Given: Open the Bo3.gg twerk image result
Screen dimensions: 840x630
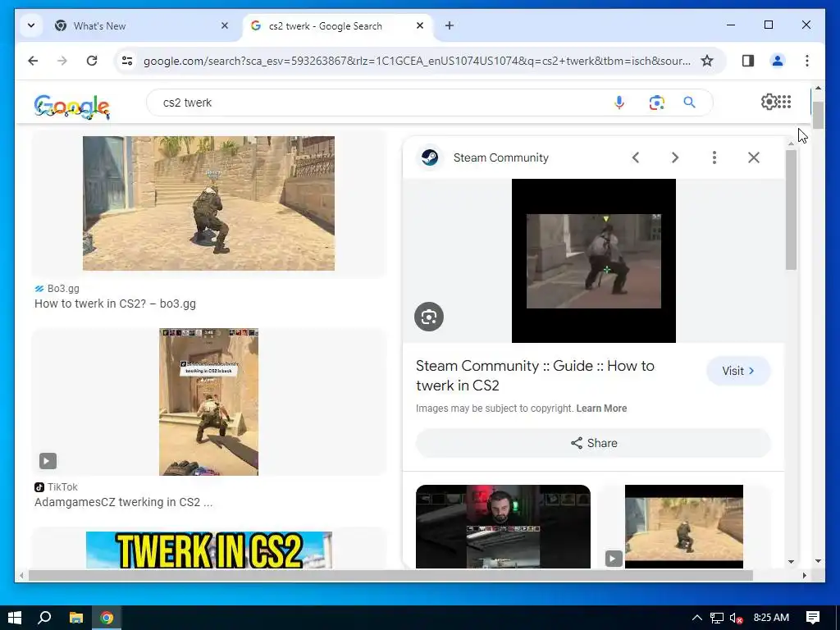Looking at the screenshot, I should 208,203.
